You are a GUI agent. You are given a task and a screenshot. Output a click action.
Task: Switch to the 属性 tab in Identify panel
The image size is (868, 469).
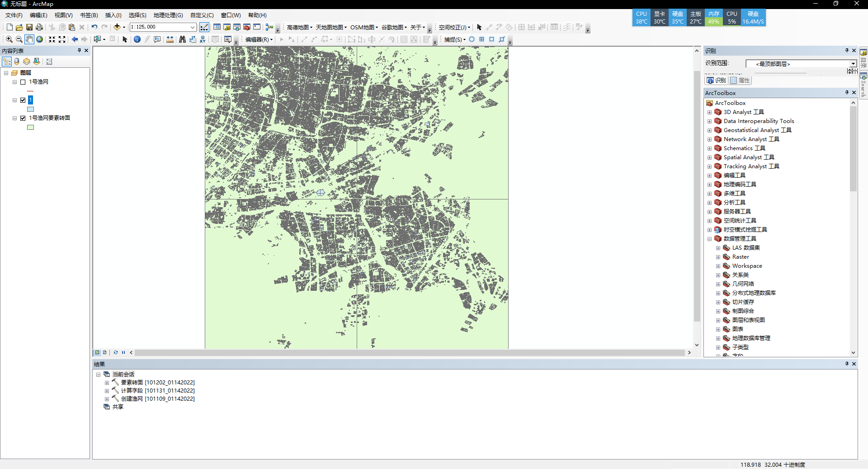pos(740,81)
